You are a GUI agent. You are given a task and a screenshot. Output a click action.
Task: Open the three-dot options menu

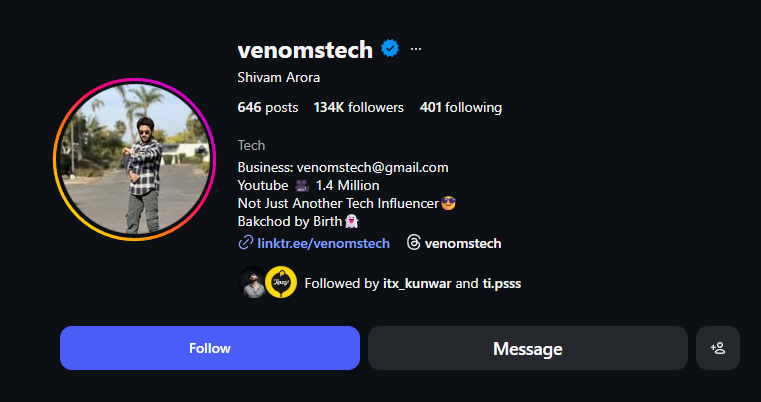[416, 49]
